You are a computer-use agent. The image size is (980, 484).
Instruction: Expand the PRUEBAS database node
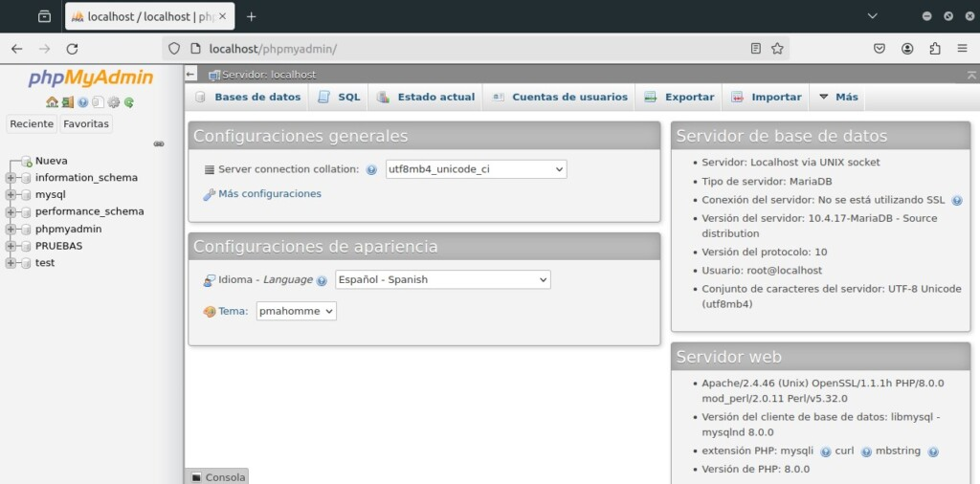tap(11, 246)
